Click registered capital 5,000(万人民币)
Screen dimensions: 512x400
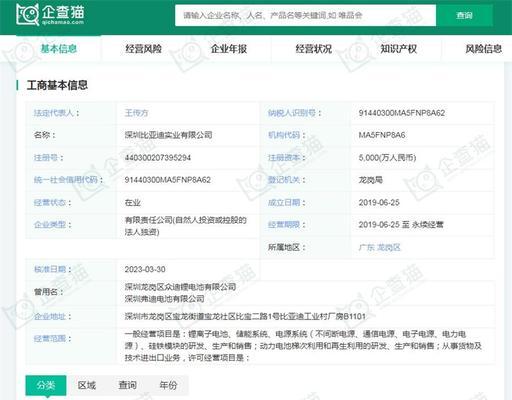(x=387, y=158)
